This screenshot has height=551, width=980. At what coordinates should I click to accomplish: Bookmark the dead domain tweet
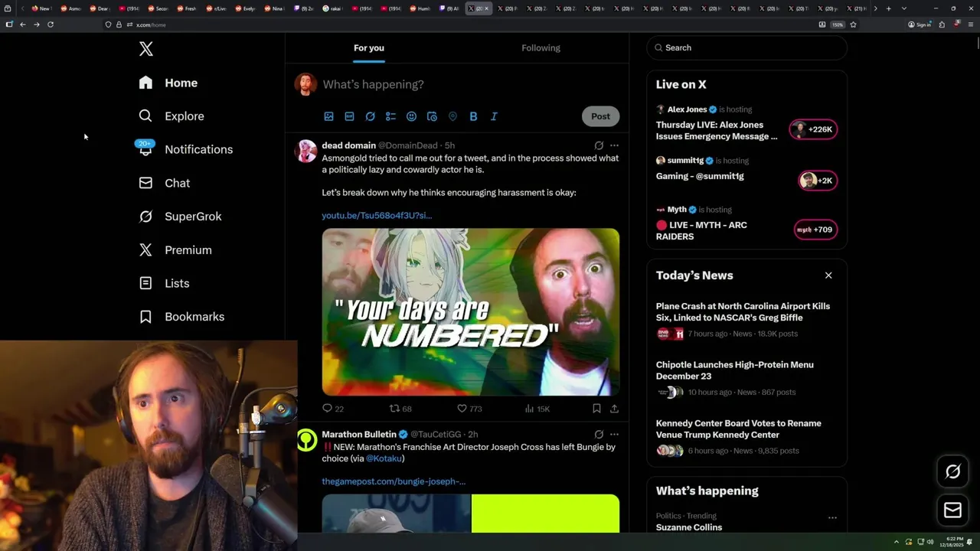596,409
